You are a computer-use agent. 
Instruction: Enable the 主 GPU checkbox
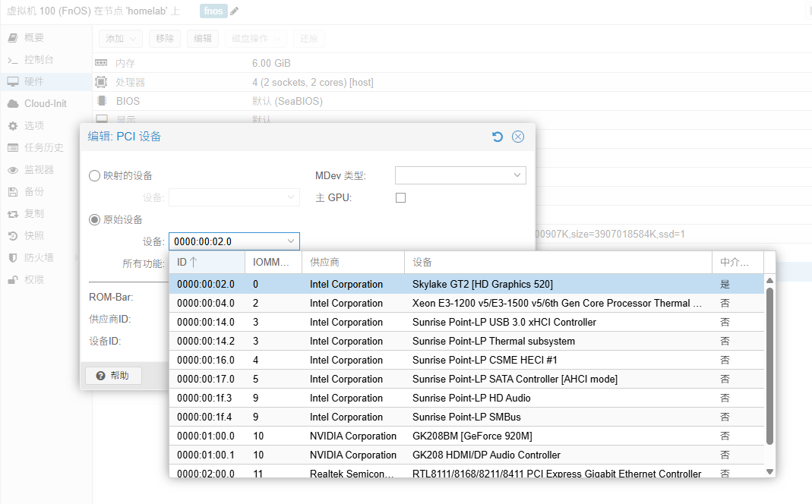click(x=401, y=198)
